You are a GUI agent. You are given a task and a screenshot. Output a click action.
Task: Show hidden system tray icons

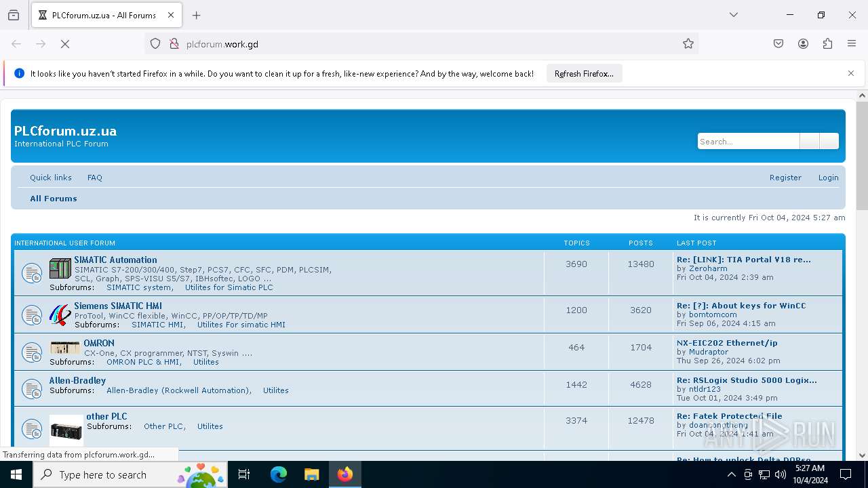click(x=731, y=474)
